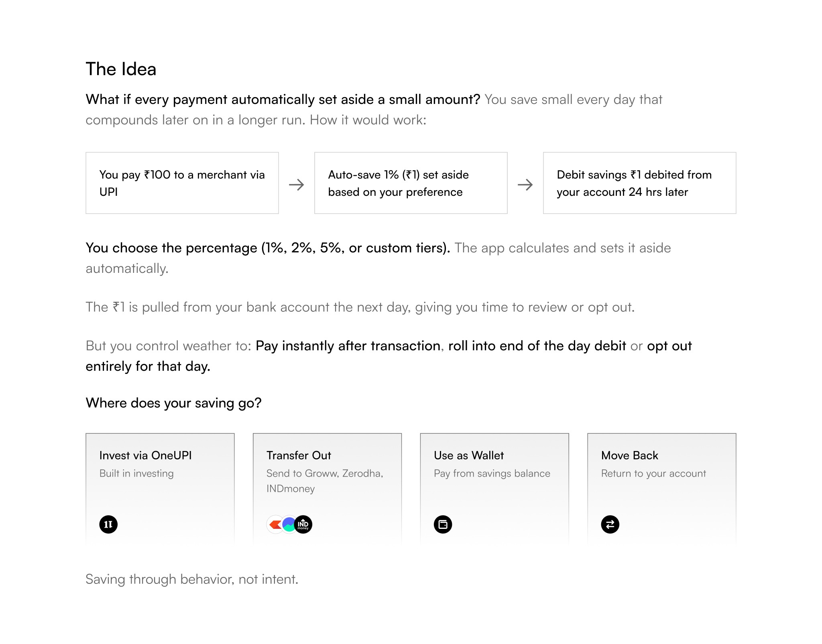This screenshot has height=644, width=822.
Task: Click the 'You pay ₹100 to a merchant' step
Action: [x=182, y=183]
